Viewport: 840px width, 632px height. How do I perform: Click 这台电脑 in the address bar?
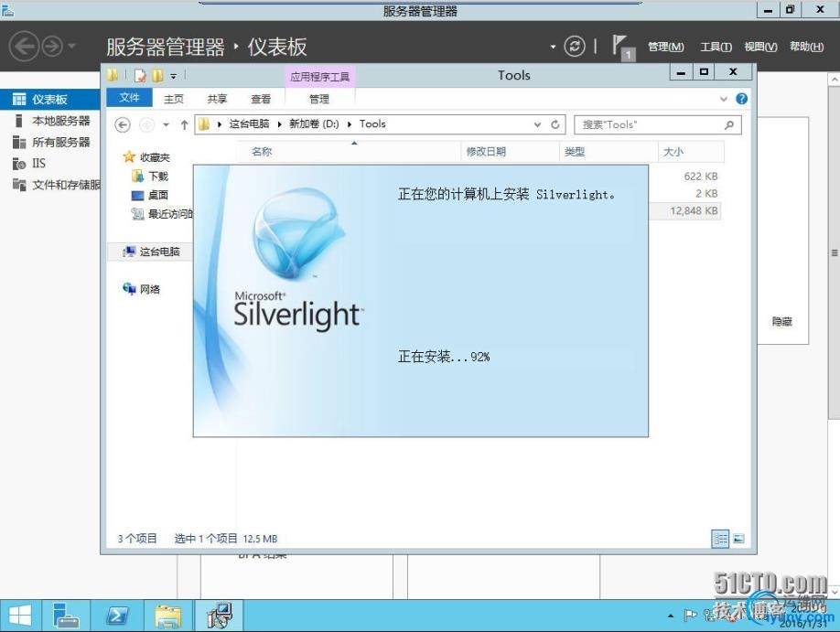249,124
